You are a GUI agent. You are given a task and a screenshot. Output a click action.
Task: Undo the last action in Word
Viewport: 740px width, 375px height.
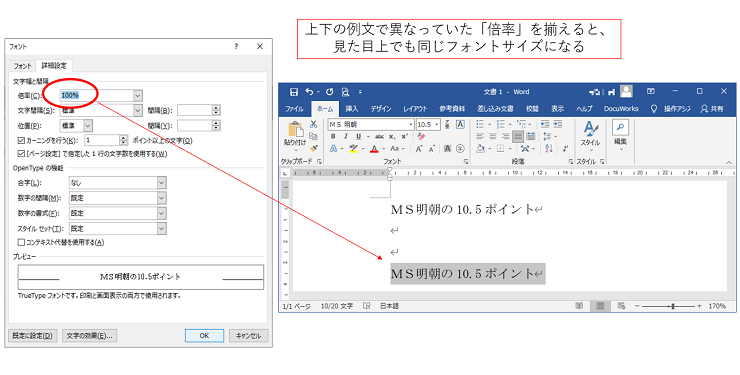310,92
